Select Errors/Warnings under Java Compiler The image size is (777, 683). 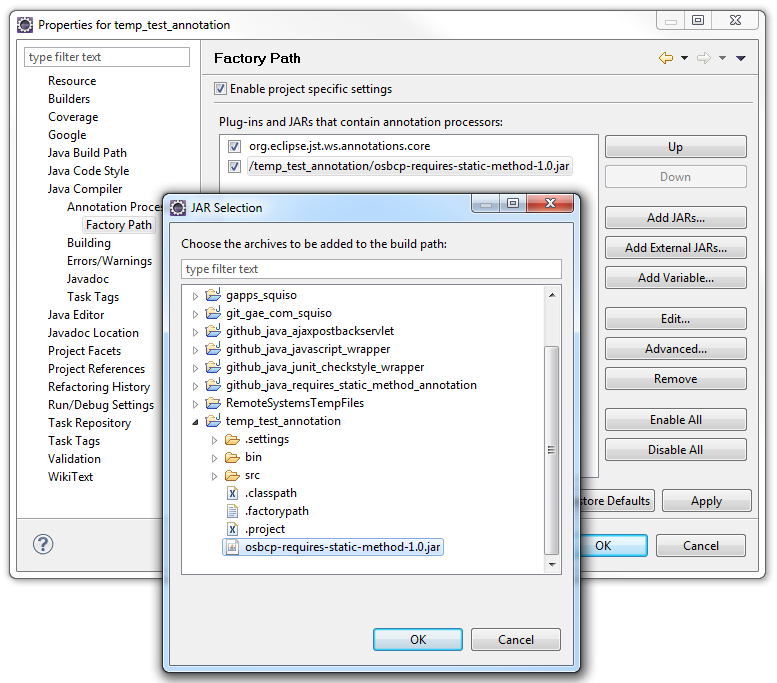pyautogui.click(x=109, y=261)
